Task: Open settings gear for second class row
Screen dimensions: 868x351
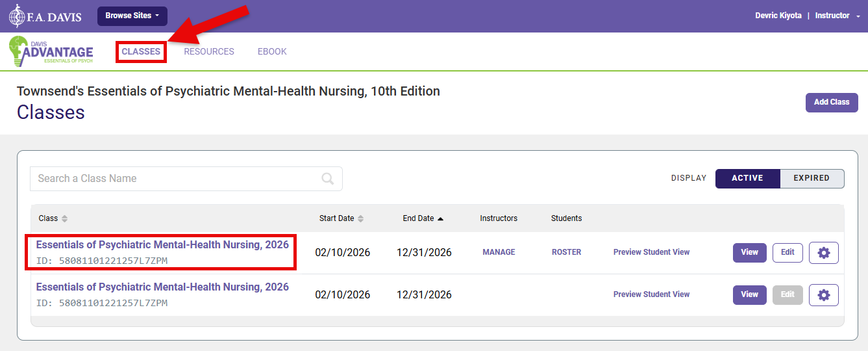Action: point(823,295)
